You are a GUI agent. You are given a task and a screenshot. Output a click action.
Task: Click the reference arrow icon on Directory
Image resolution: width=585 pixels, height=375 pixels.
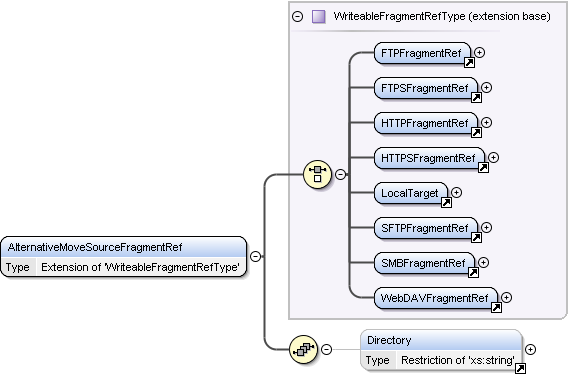(520, 368)
